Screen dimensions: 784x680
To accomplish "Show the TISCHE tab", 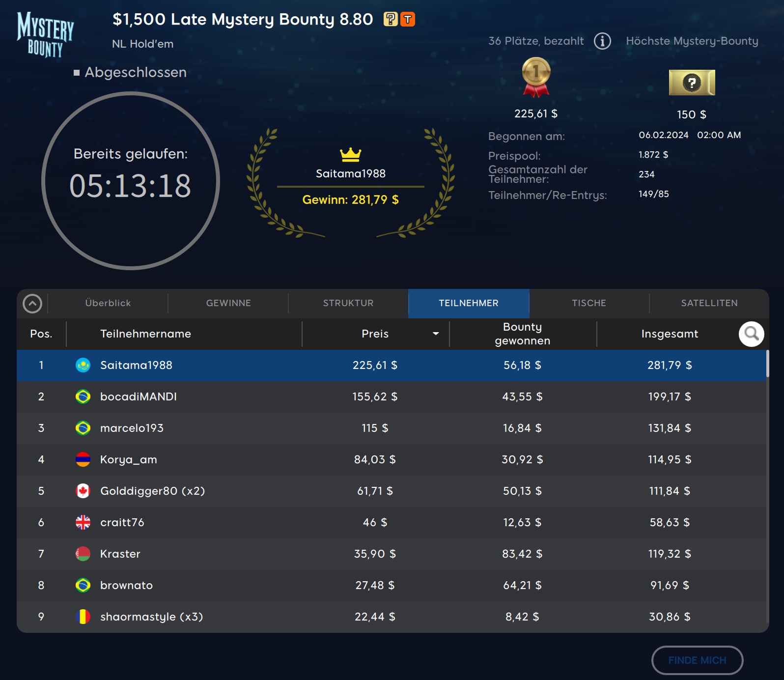I will (x=589, y=303).
